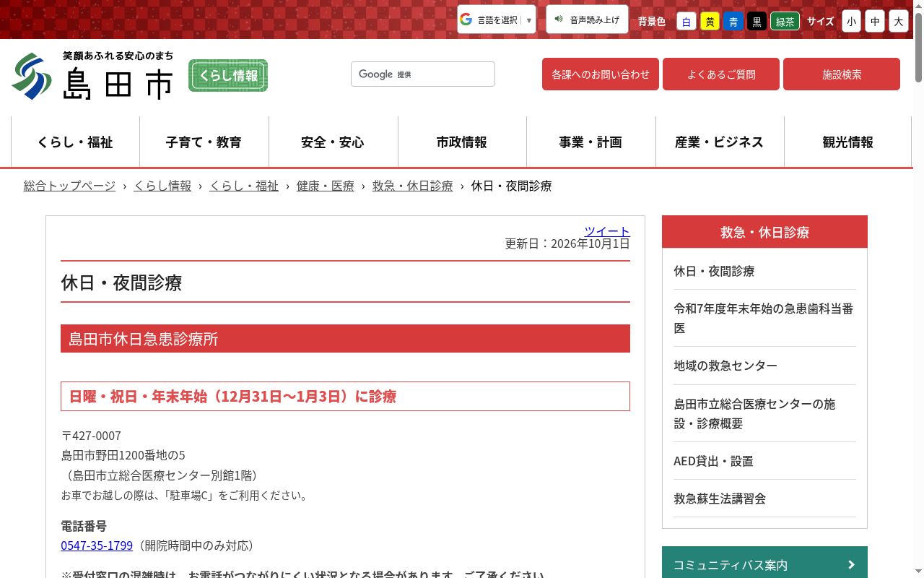This screenshot has height=578, width=924.
Task: Click the speaker icon for 音声読み上げ
Action: [559, 20]
